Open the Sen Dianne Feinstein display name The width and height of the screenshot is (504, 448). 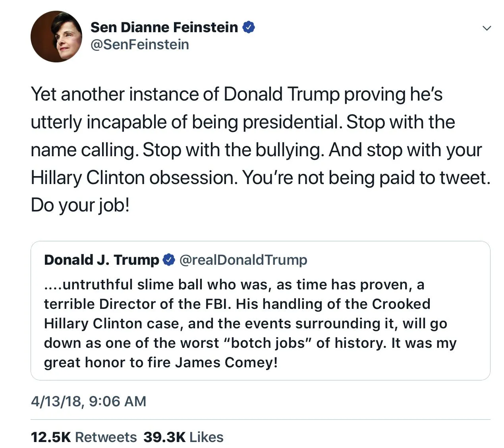tap(164, 27)
